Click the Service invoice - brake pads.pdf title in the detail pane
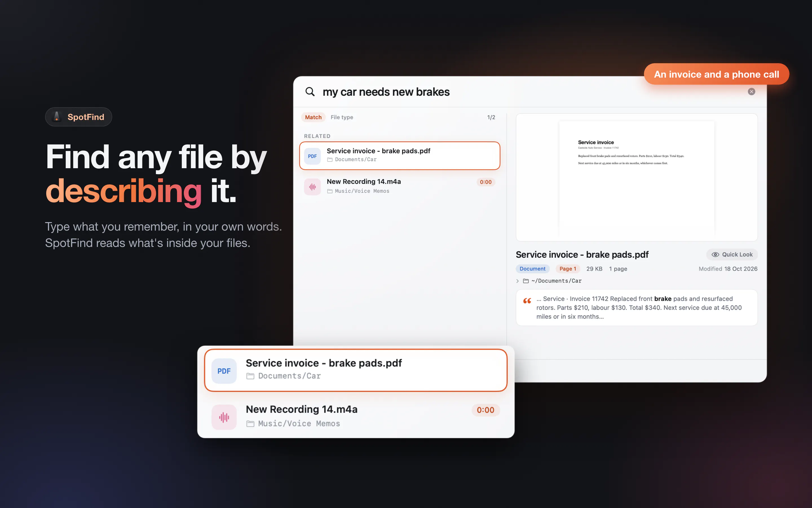Screen dimensions: 812x508 point(582,254)
